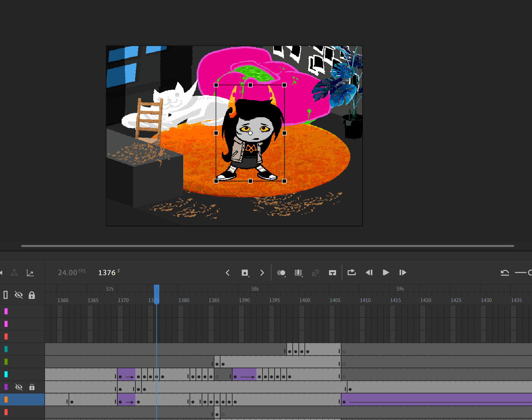Click the create tween icon
This screenshot has width=532, height=420.
coord(315,273)
